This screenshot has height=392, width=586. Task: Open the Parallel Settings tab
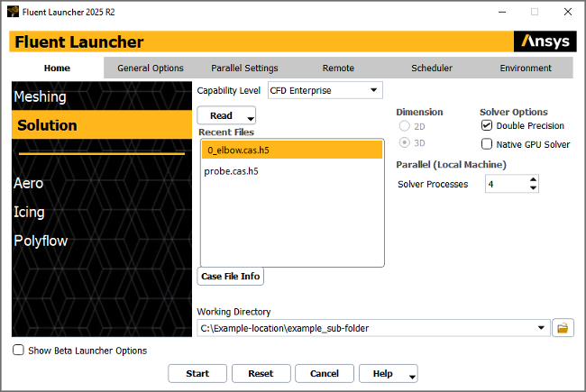244,68
